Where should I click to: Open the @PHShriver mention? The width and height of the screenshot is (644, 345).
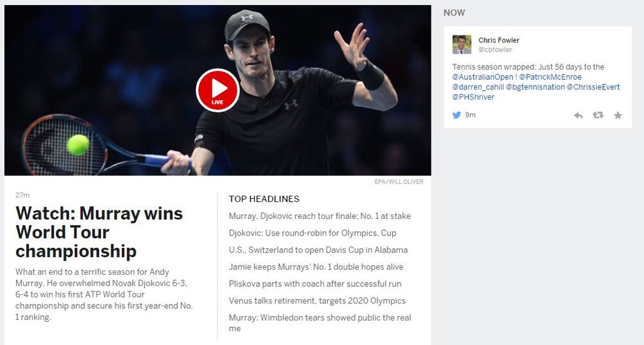coord(473,97)
